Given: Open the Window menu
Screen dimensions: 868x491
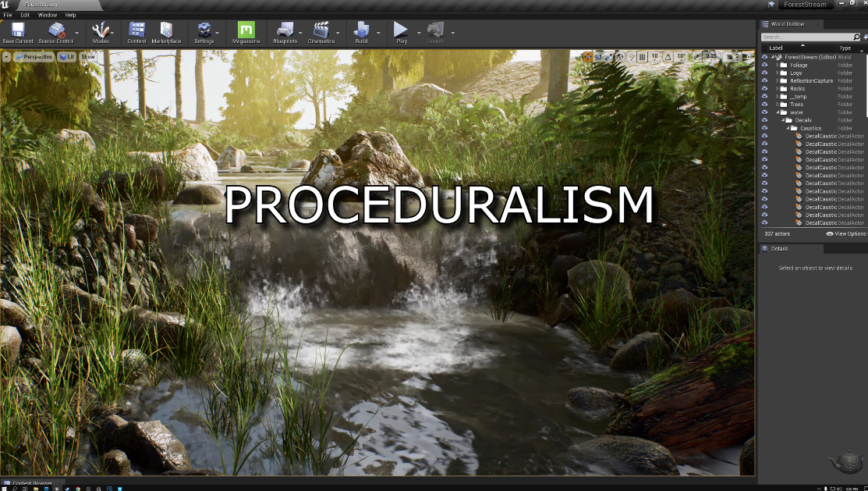Looking at the screenshot, I should pos(47,15).
